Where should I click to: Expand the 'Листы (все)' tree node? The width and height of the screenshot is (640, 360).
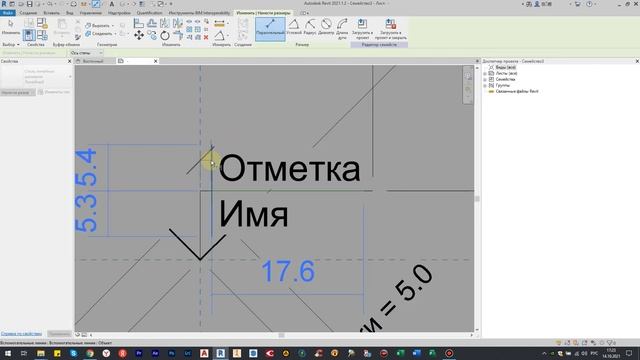pyautogui.click(x=485, y=73)
